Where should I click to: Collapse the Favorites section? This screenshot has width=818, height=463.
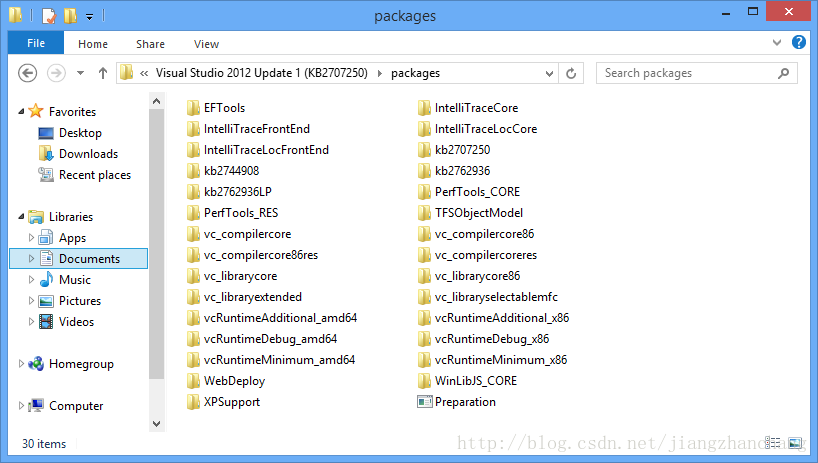pyautogui.click(x=21, y=112)
